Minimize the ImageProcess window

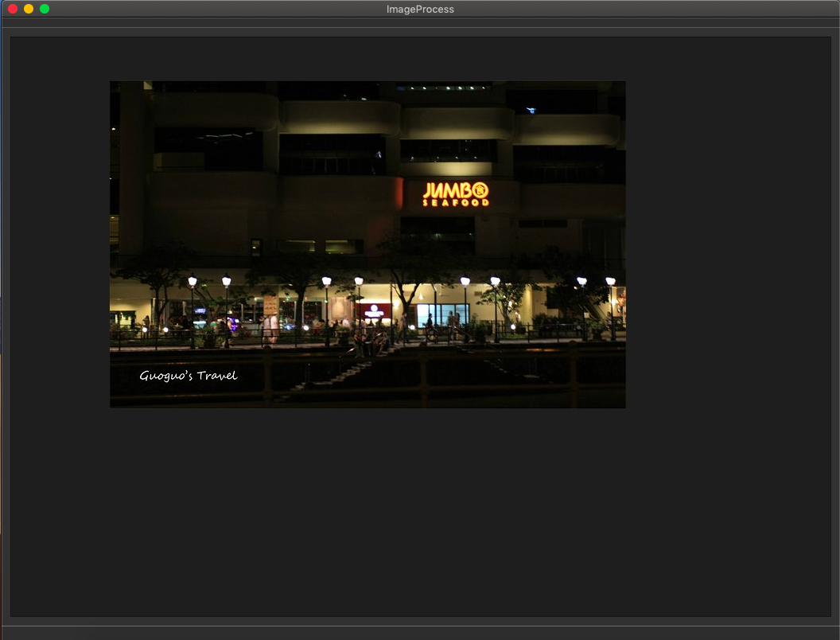coord(29,9)
